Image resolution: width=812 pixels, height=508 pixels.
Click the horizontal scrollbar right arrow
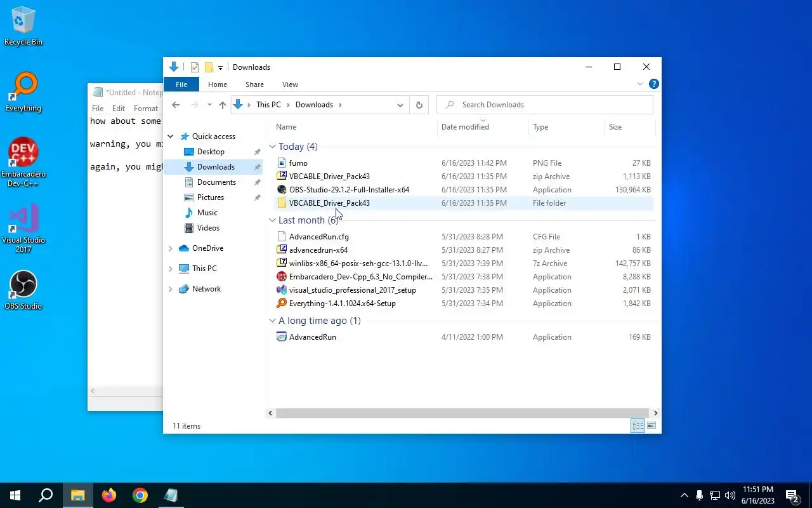click(x=655, y=413)
